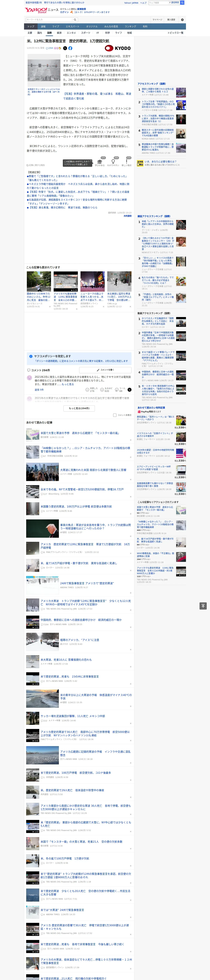This screenshot has width=210, height=980.
Task: Open 【写真】世界遺産・那智の滝 photo link
Action: pyautogui.click(x=97, y=96)
